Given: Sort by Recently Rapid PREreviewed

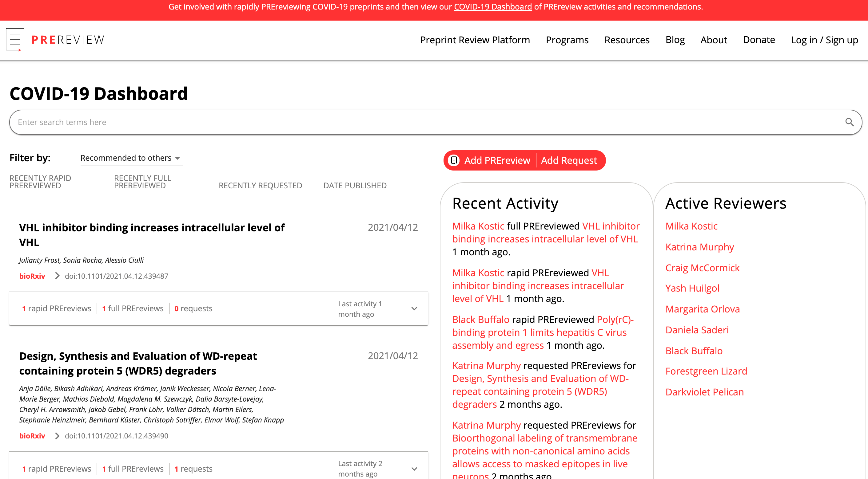Looking at the screenshot, I should coord(40,182).
